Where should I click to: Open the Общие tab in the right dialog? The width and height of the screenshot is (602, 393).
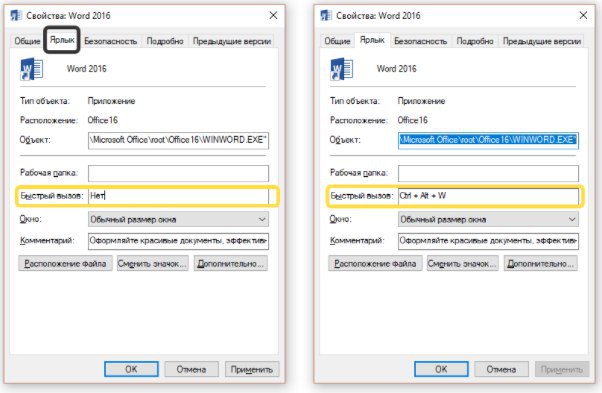[337, 41]
